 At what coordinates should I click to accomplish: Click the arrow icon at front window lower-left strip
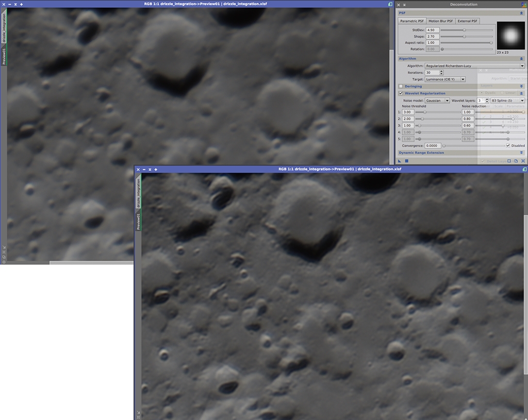tap(138, 412)
